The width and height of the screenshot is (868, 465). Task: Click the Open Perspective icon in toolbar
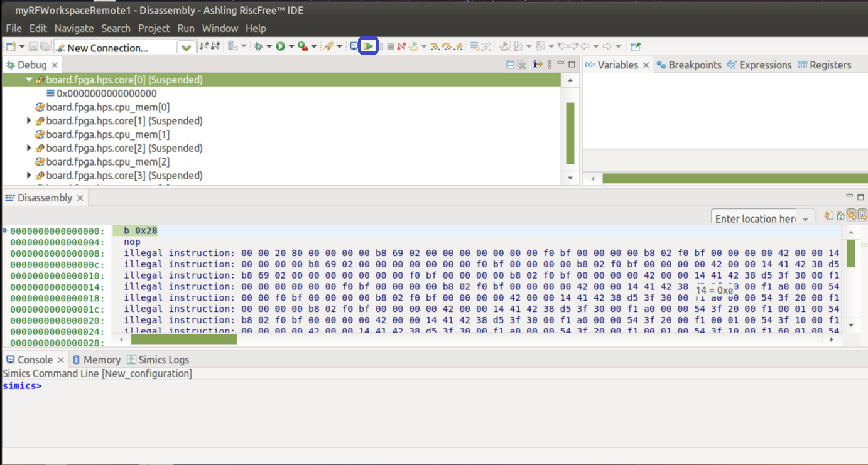(636, 46)
